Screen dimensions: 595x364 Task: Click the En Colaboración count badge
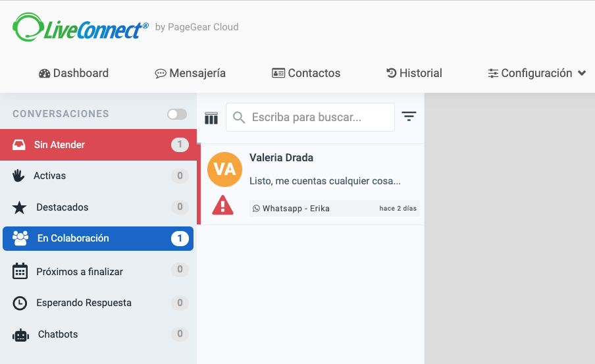(180, 238)
